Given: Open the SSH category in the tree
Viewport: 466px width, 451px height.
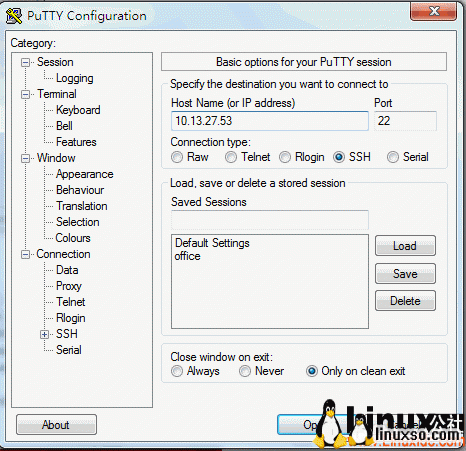Looking at the screenshot, I should (x=67, y=334).
